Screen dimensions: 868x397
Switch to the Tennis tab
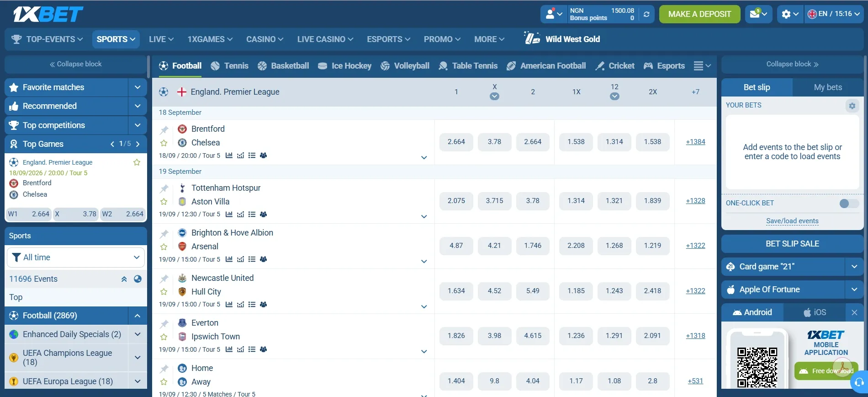pos(230,66)
